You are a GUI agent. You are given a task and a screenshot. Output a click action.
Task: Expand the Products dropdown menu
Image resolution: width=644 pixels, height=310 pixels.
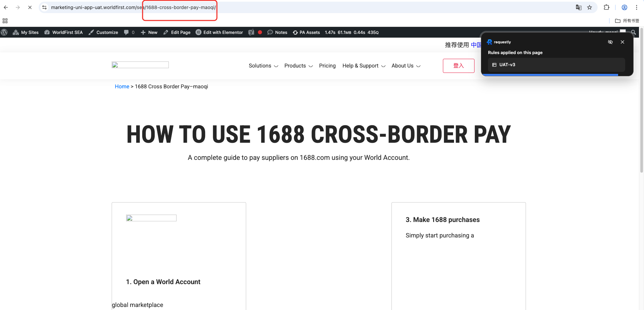pyautogui.click(x=298, y=66)
